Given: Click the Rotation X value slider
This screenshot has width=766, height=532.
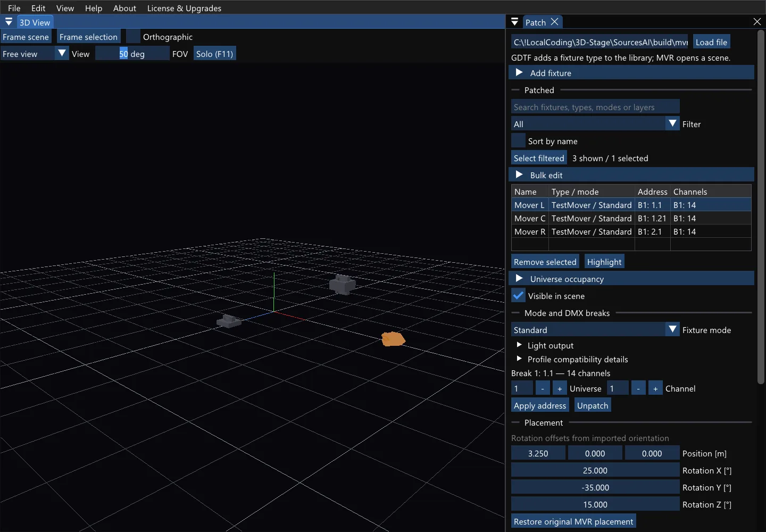Looking at the screenshot, I should pyautogui.click(x=595, y=470).
